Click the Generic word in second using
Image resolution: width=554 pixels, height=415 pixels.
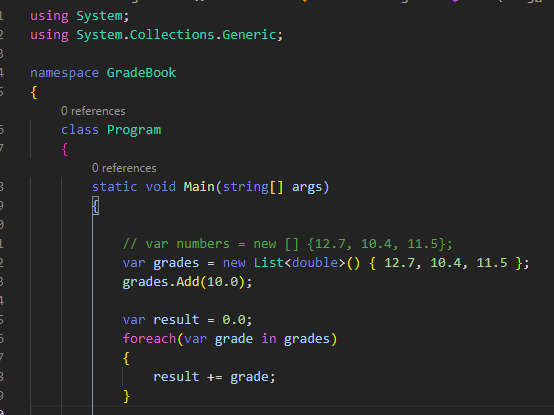(249, 35)
